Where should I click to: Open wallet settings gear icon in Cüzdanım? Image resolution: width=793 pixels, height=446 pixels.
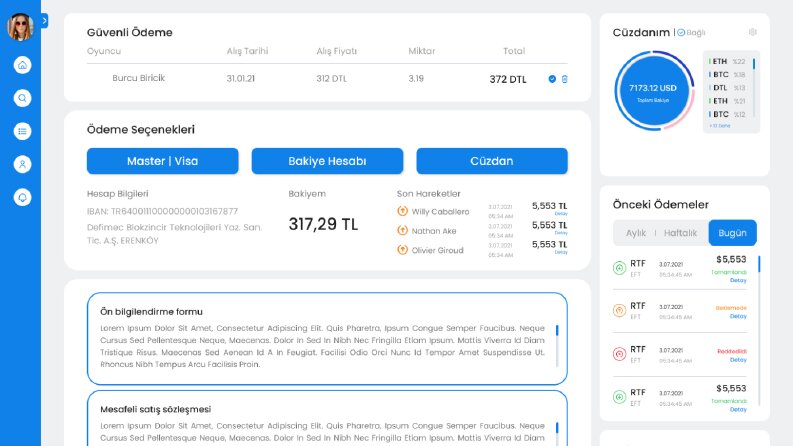click(x=753, y=32)
